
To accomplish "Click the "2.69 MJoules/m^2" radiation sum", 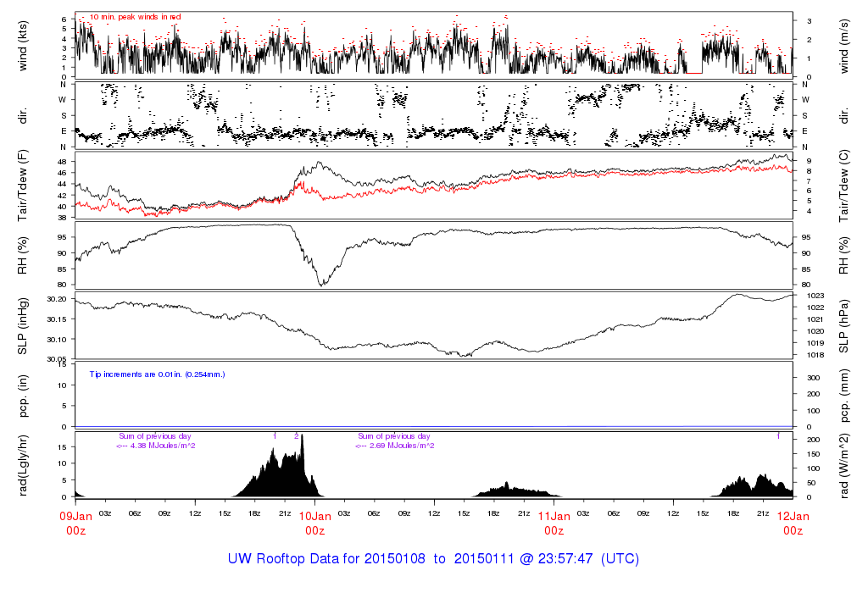I will point(402,446).
